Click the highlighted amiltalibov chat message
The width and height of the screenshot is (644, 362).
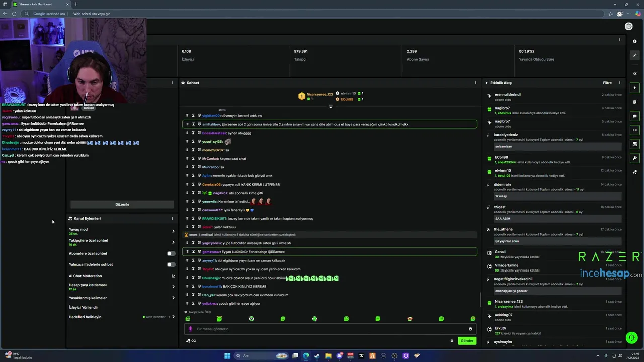330,124
